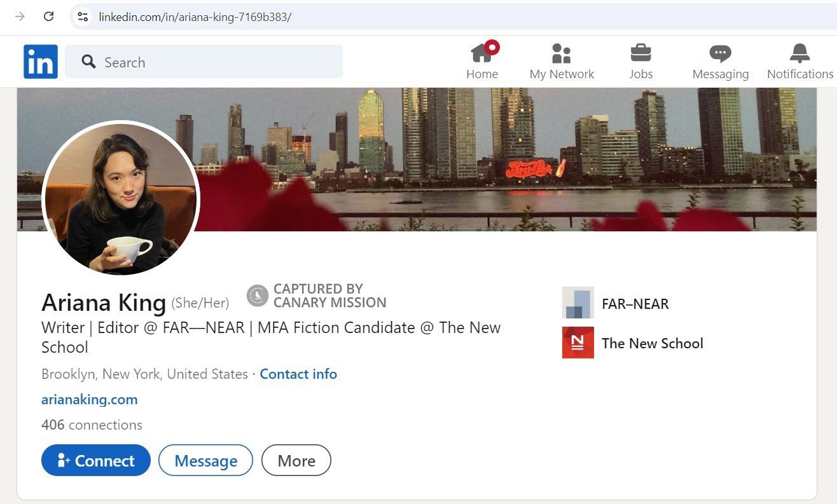Go to the Jobs briefcase icon
The height and width of the screenshot is (504, 837).
pyautogui.click(x=640, y=53)
